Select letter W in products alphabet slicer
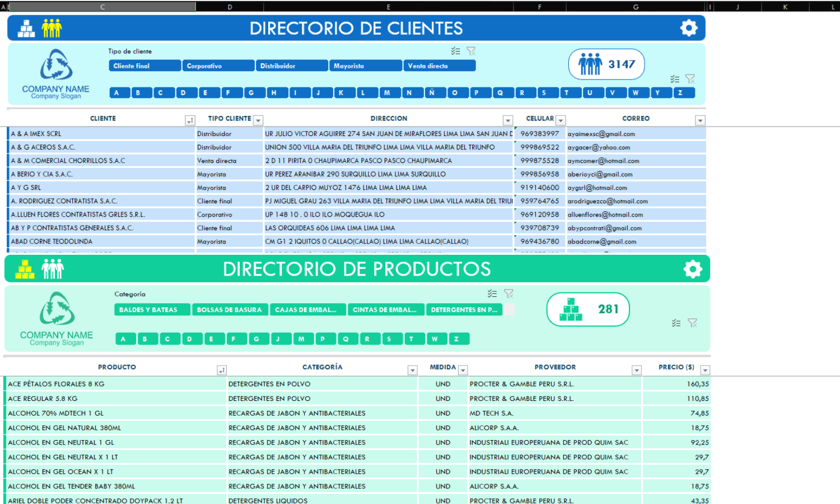The image size is (840, 504). click(435, 339)
